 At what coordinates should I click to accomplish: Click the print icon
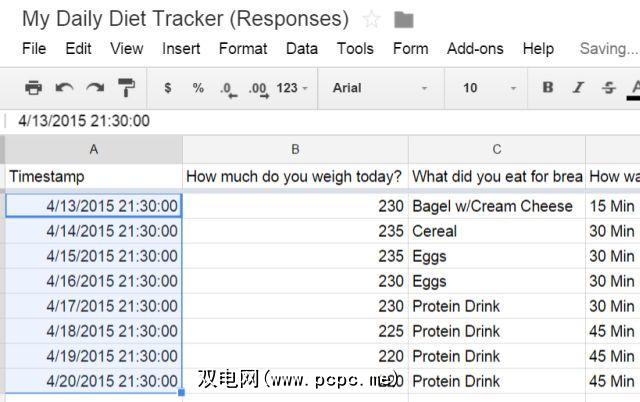33,88
